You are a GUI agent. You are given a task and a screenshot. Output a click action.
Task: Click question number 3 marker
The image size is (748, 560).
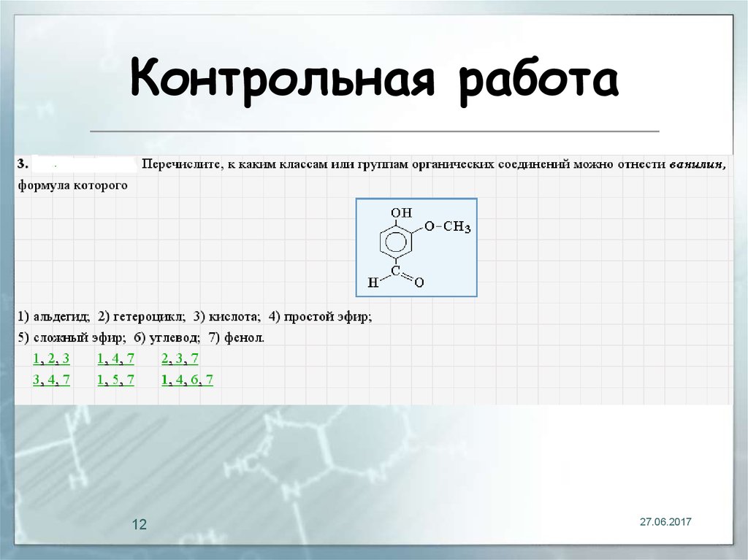23,163
